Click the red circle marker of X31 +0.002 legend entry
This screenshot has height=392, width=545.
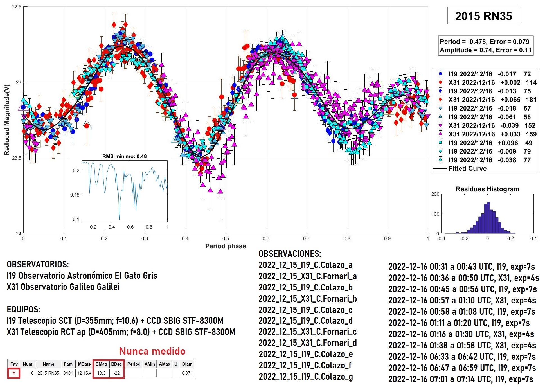coord(440,82)
